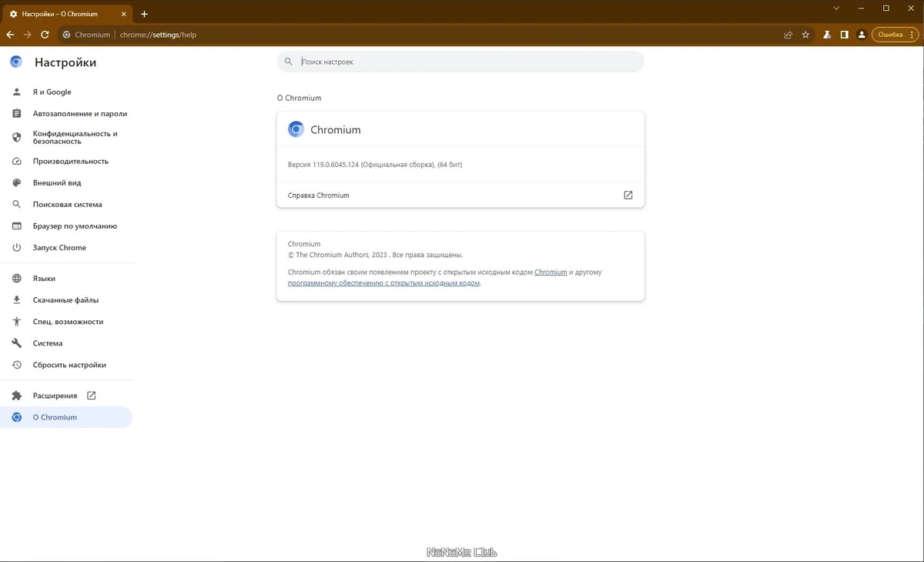This screenshot has height=562, width=924.
Task: Follow the Chromium open-source project link
Action: [x=551, y=273]
